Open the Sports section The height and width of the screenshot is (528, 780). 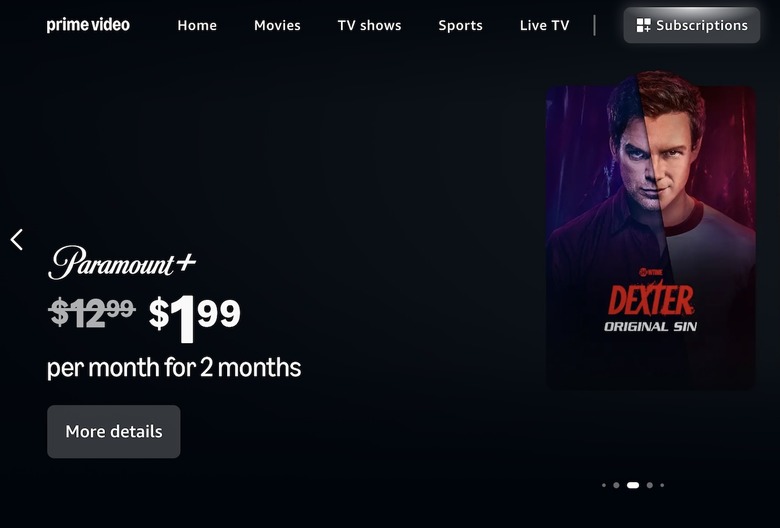460,25
